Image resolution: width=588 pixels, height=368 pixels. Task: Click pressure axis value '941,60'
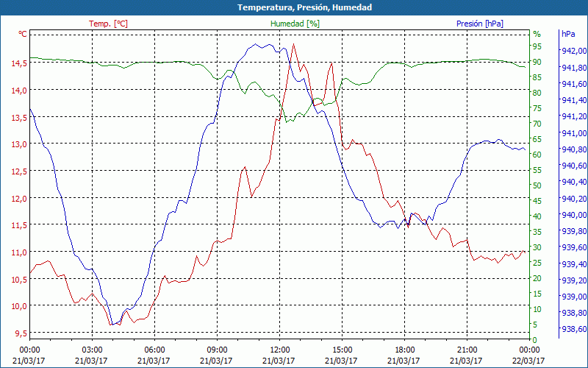click(574, 84)
